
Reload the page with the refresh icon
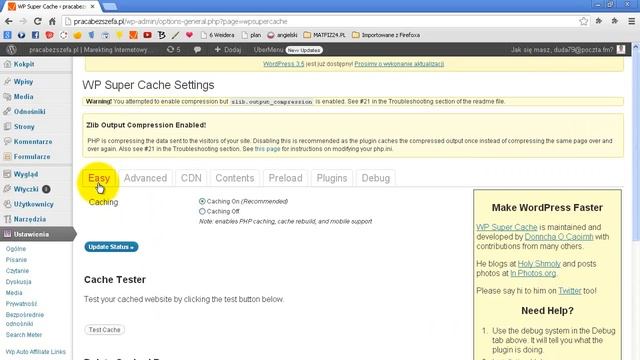(38, 21)
